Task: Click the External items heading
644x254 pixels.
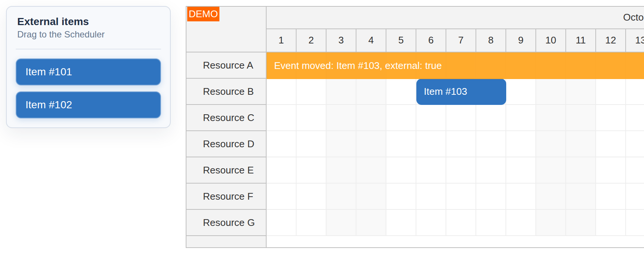Action: 53,22
